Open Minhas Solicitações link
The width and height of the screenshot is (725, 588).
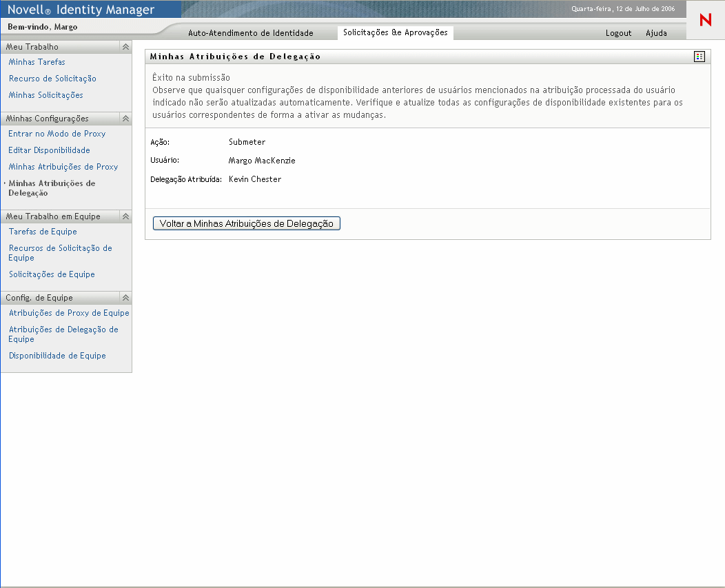[45, 95]
